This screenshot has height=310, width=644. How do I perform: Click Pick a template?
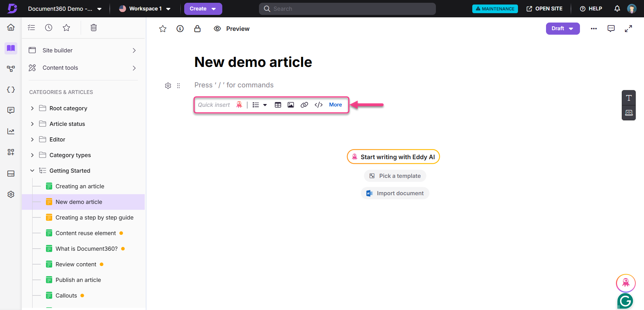point(395,176)
